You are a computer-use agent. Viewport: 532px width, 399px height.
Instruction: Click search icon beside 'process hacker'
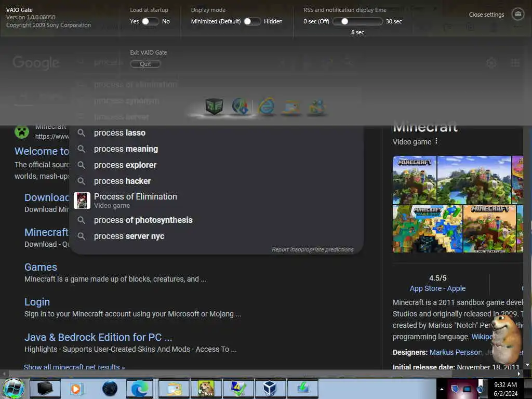point(81,181)
